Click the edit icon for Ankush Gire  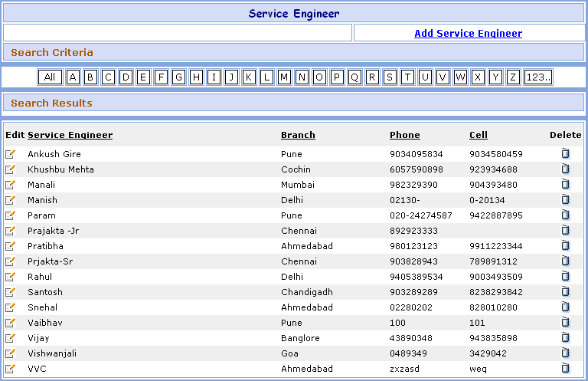point(11,154)
